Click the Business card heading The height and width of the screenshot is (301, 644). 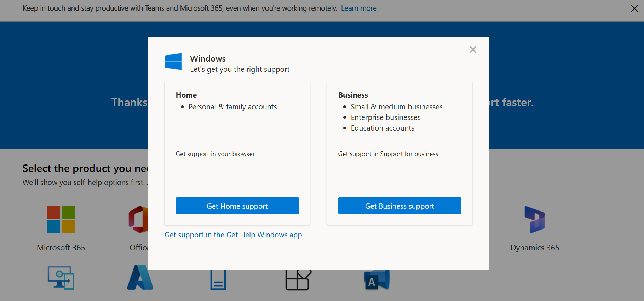[x=353, y=95]
